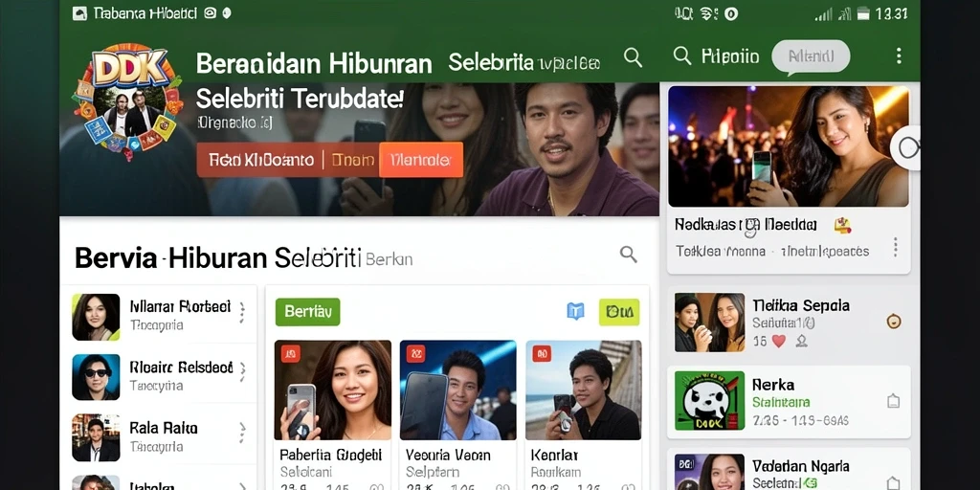Open three-dot menu on the Nedkalas card
Image resolution: width=980 pixels, height=490 pixels.
(x=895, y=247)
